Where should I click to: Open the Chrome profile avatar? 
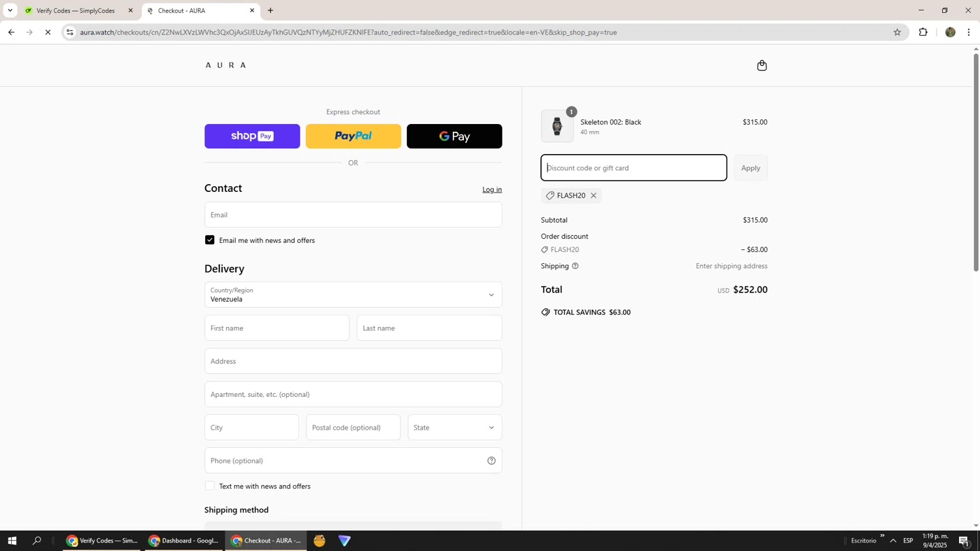(x=950, y=32)
